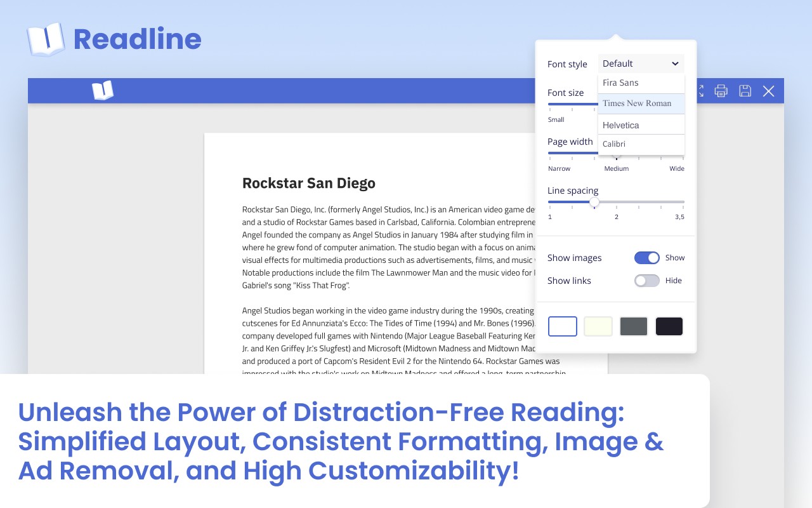Image resolution: width=812 pixels, height=508 pixels.
Task: Click the "Medium" page width label
Action: point(616,168)
